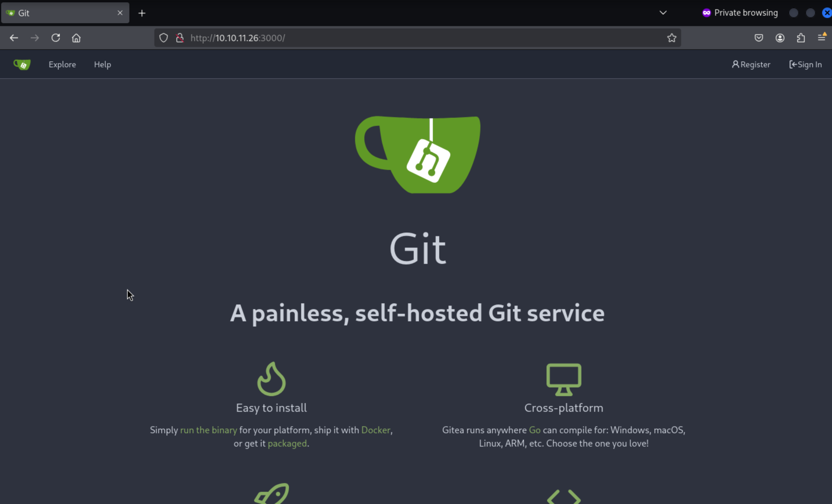Click the Gitea logo in the navbar
Image resolution: width=832 pixels, height=504 pixels.
pos(22,64)
